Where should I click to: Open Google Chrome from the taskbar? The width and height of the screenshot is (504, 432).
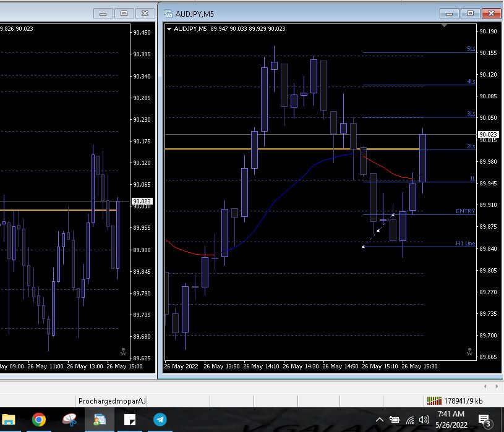click(x=38, y=420)
